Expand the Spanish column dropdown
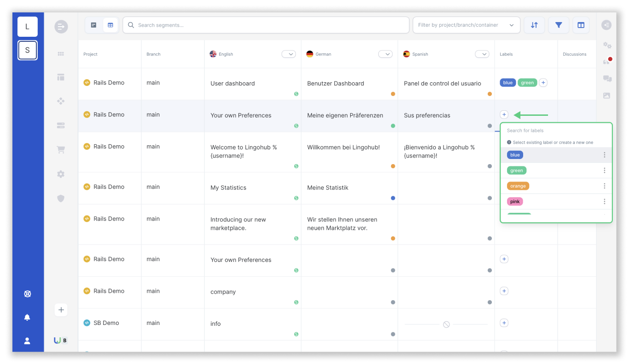 click(x=482, y=54)
